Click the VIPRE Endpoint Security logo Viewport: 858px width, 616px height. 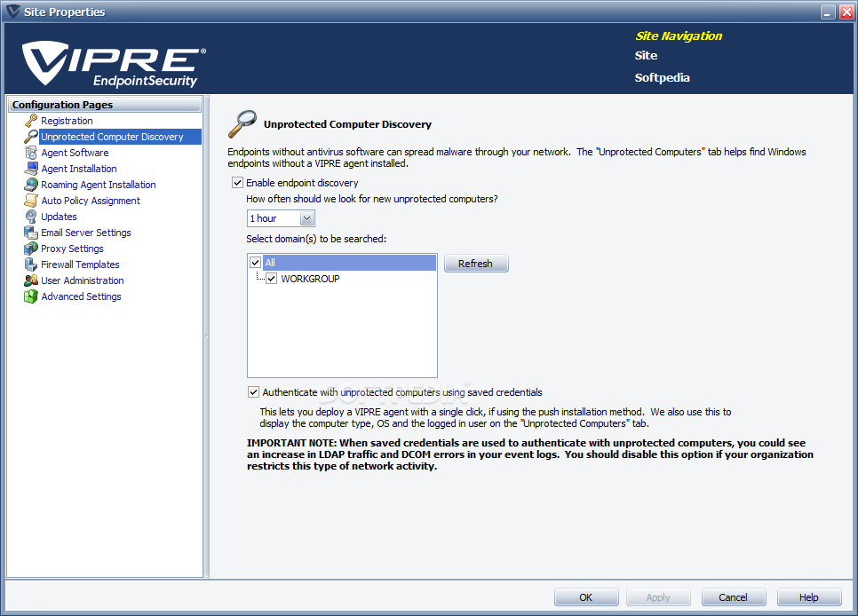tap(115, 64)
